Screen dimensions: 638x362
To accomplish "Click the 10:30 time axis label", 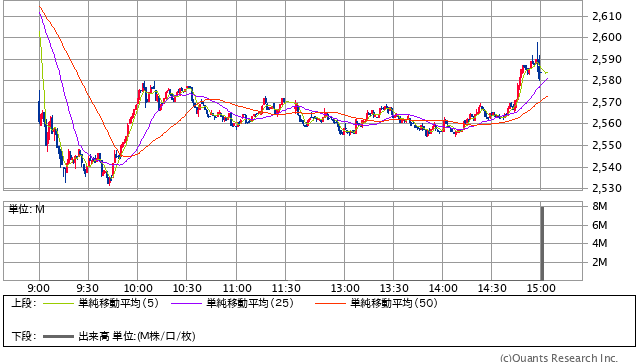I will 187,288.
